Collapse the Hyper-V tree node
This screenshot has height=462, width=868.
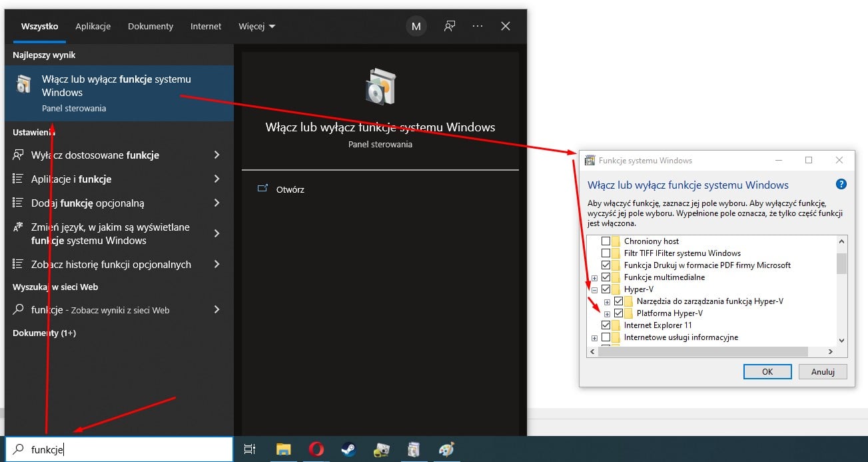(594, 290)
